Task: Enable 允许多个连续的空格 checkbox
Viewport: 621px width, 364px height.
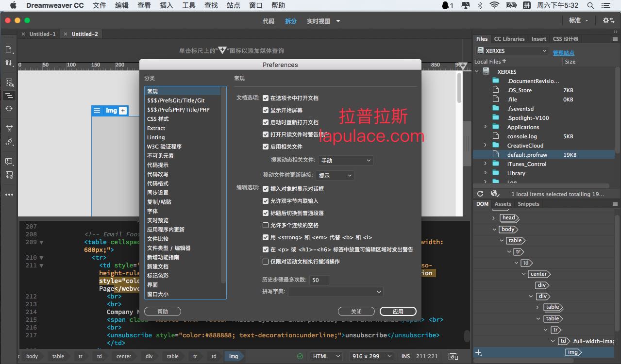Action: [266, 225]
